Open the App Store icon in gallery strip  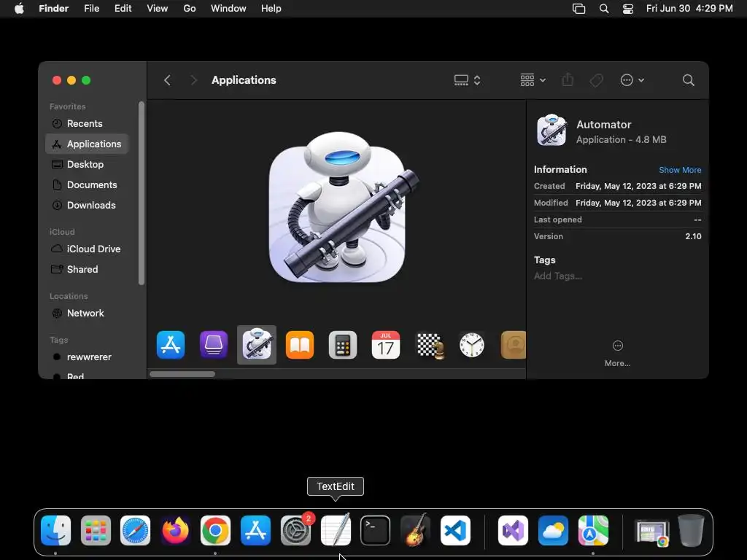(171, 345)
